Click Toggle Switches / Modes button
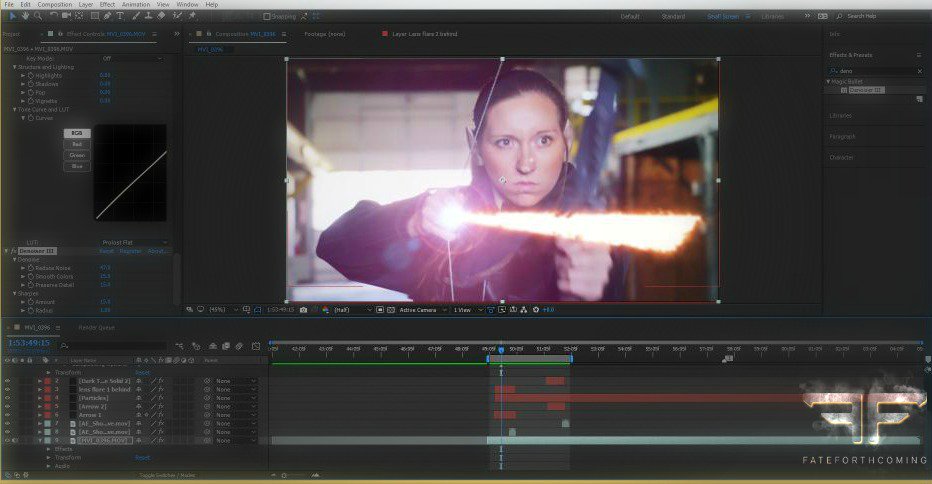Viewport: 932px width, 484px height. 167,475
